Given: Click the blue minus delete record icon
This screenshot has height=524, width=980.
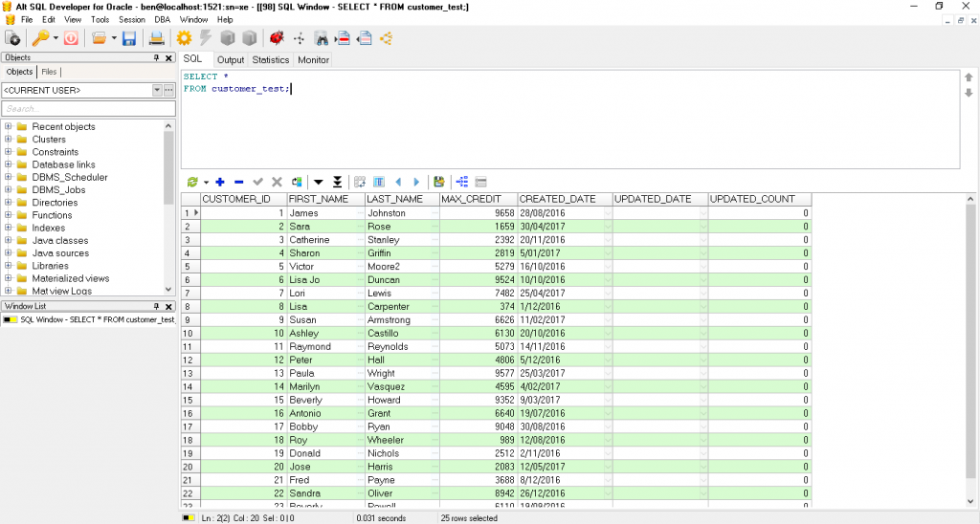Looking at the screenshot, I should click(x=239, y=182).
